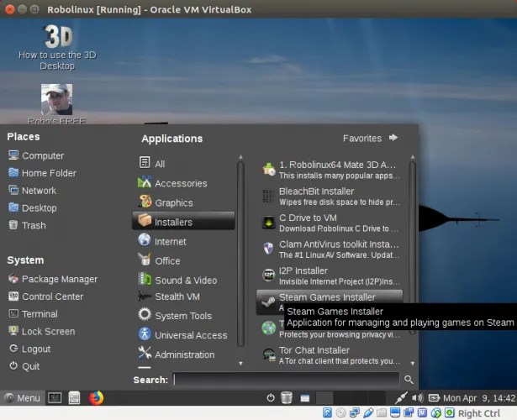Viewport: 517px width, 420px height.
Task: Open the clock showing Mon Apr 9
Action: (479, 398)
